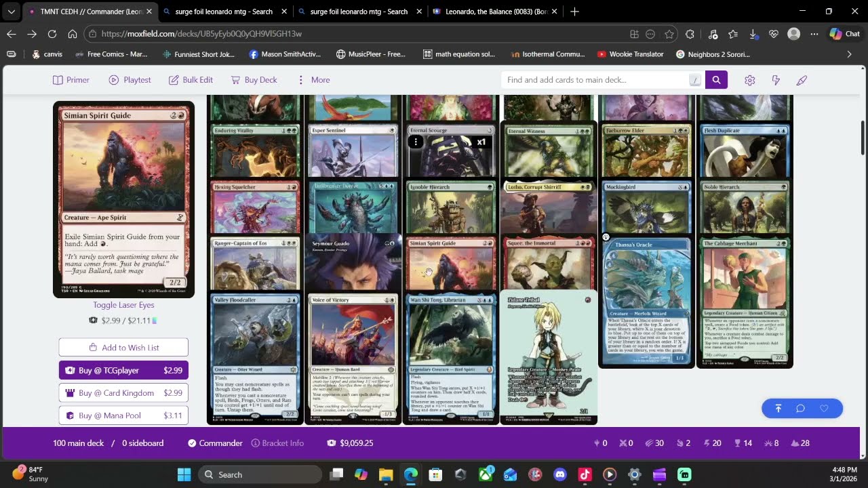
Task: Like the deck with the heart icon
Action: (824, 408)
